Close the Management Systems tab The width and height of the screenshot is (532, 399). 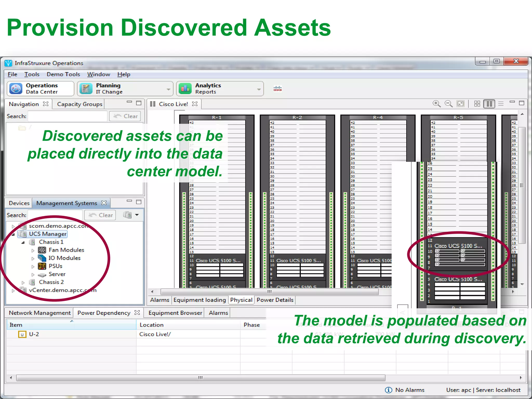[x=104, y=203]
